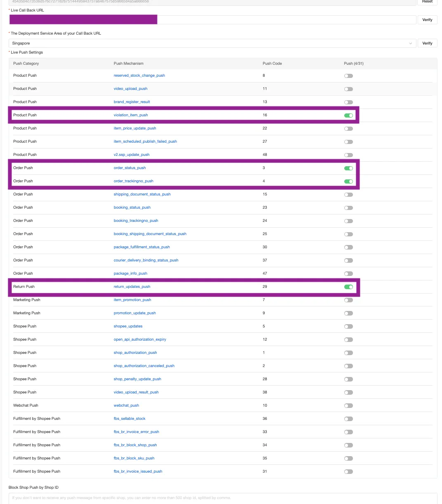Viewport: 442px width, 504px height.
Task: Enable item_promotion_push toggle
Action: (348, 300)
